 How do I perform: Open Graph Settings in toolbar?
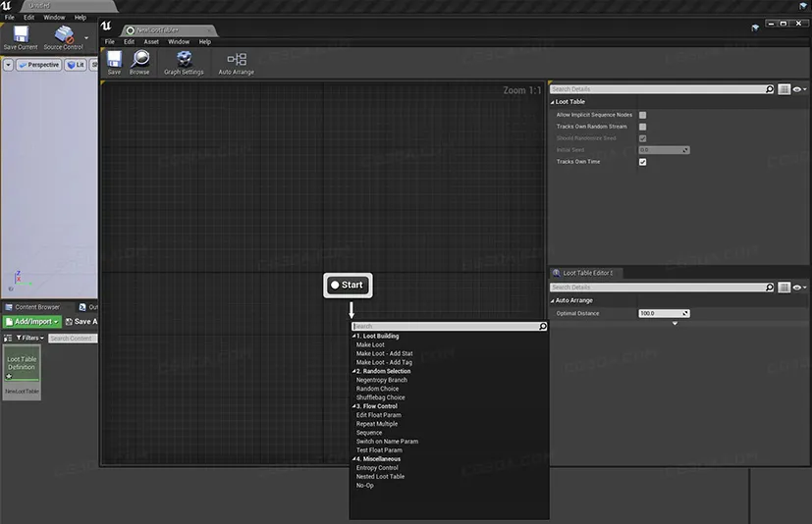[x=184, y=63]
